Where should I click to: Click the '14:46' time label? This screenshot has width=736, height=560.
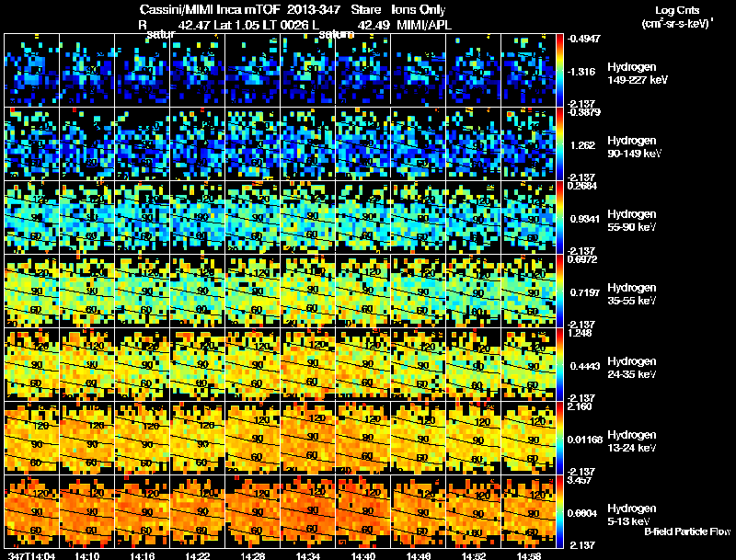(419, 555)
